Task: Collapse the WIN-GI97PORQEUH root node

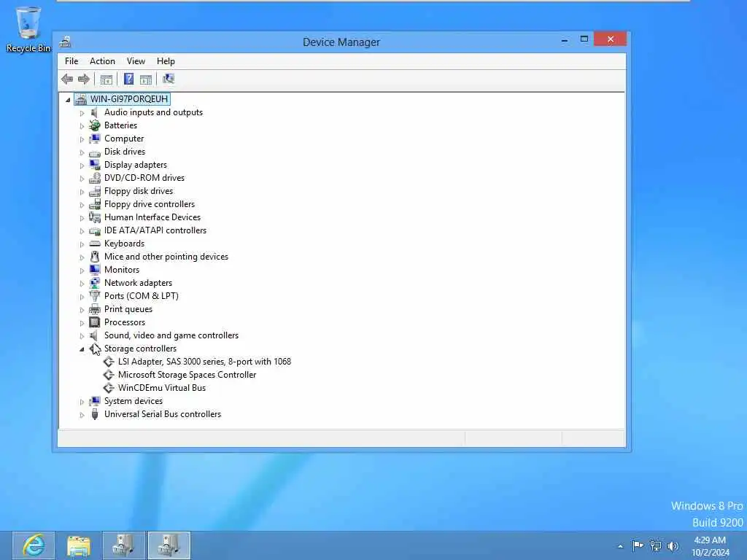Action: [68, 99]
